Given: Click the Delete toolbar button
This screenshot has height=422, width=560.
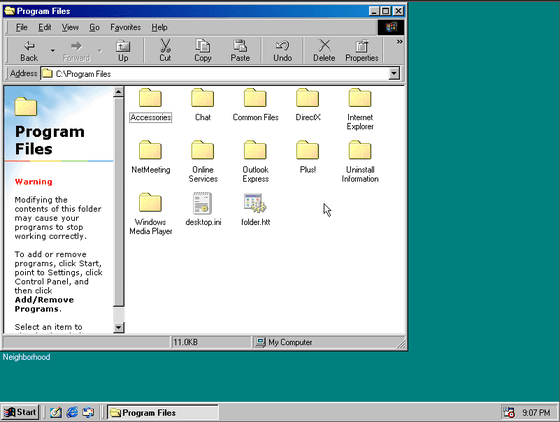Looking at the screenshot, I should 324,51.
